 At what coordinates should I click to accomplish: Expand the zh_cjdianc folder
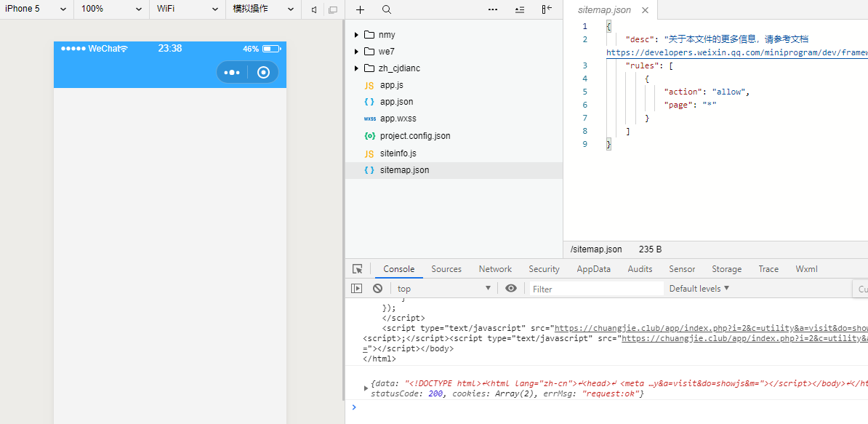coord(356,68)
